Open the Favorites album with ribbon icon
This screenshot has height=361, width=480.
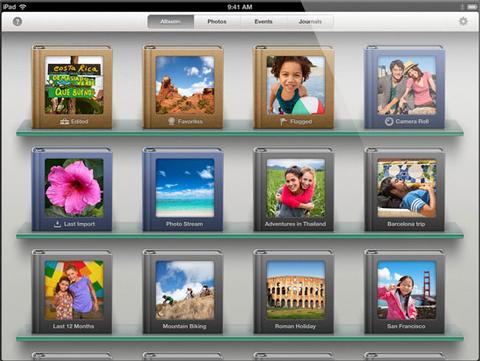183,87
